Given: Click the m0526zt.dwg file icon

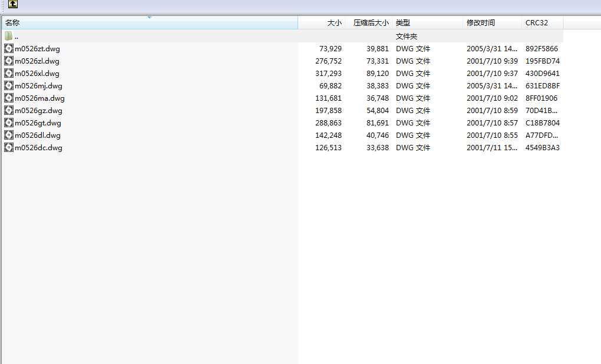Looking at the screenshot, I should point(8,49).
